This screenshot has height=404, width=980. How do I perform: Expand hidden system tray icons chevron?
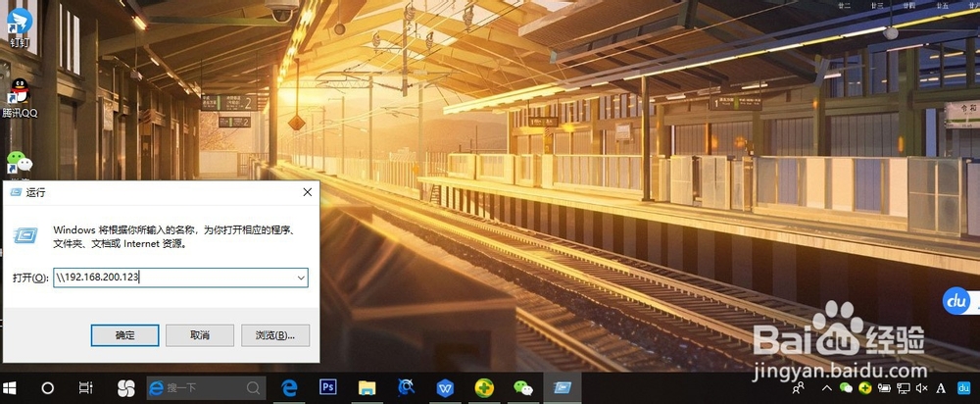(826, 388)
